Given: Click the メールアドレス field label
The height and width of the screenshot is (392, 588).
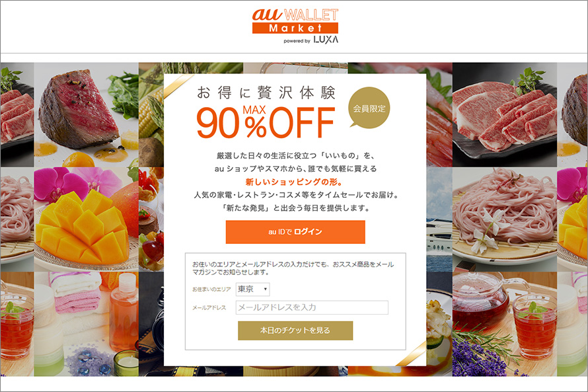Looking at the screenshot, I should click(x=209, y=307).
